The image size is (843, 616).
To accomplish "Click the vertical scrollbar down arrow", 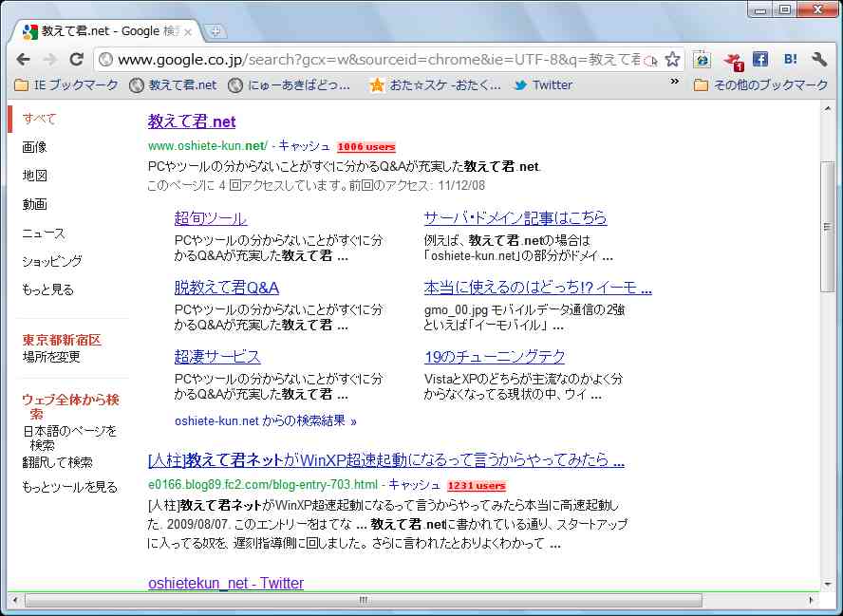I will (828, 585).
